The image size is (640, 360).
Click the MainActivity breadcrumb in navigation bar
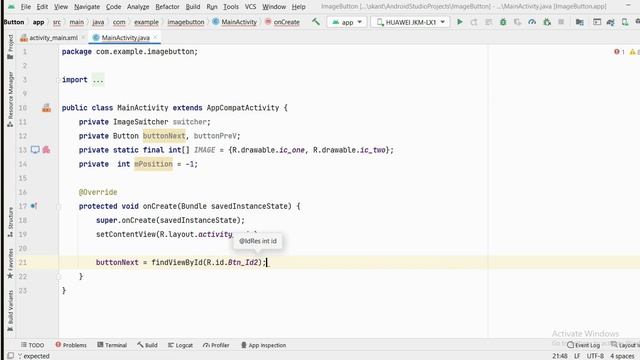(235, 22)
